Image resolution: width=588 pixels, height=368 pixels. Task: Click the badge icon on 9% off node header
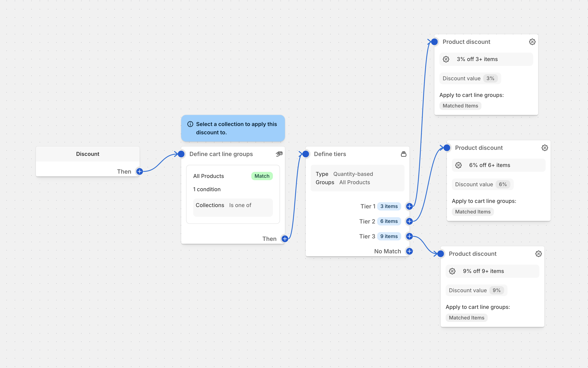[x=538, y=254]
